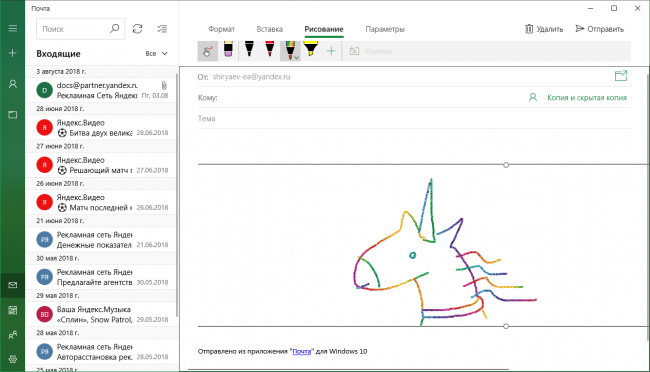Screen dimensions: 650x372
Task: Open the rainbow pen options dropdown arrow
Action: point(296,58)
